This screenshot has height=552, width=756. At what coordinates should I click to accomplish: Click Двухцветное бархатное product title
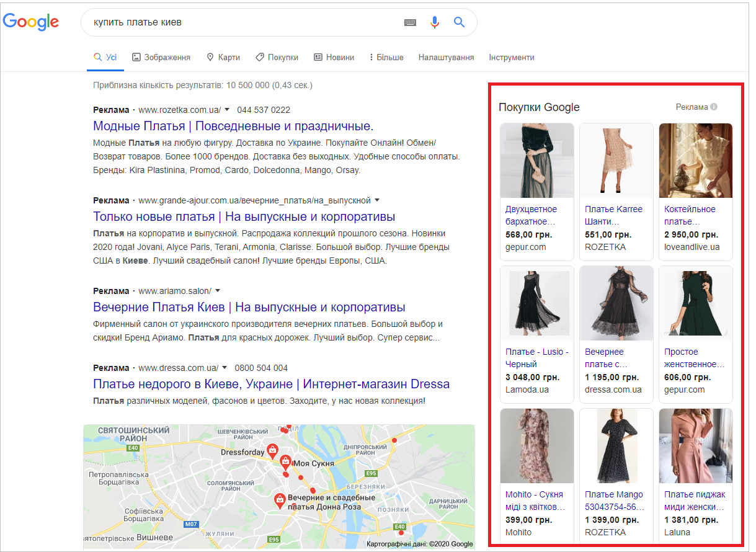pos(531,215)
